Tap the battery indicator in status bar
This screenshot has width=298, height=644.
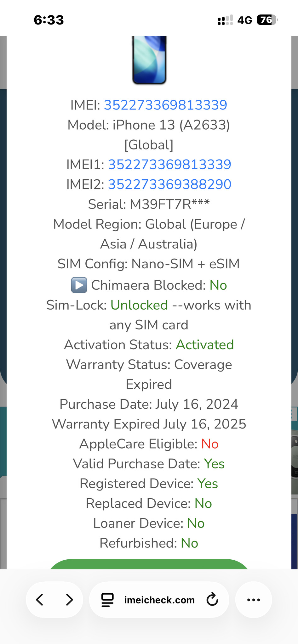click(x=267, y=20)
